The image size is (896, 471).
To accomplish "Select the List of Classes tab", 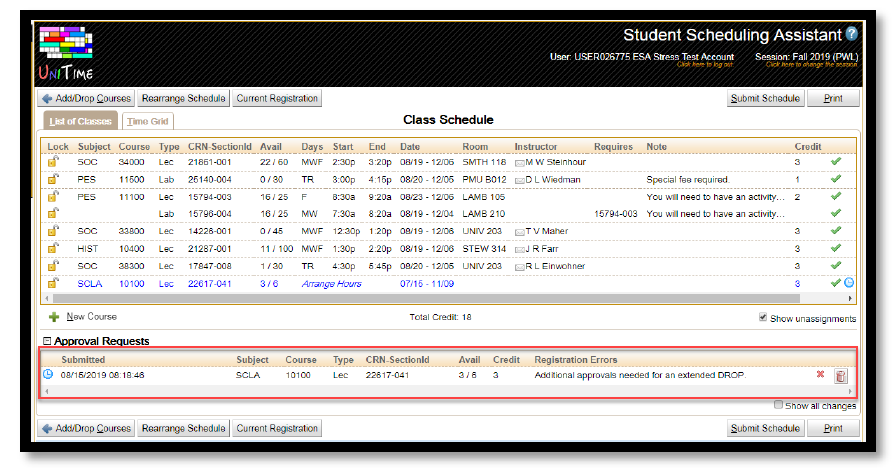I will pos(80,122).
